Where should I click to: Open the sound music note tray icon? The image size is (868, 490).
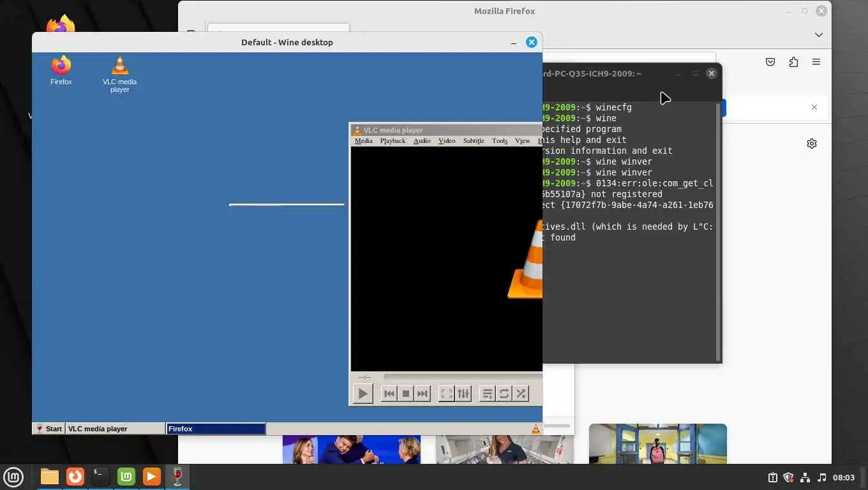click(821, 477)
